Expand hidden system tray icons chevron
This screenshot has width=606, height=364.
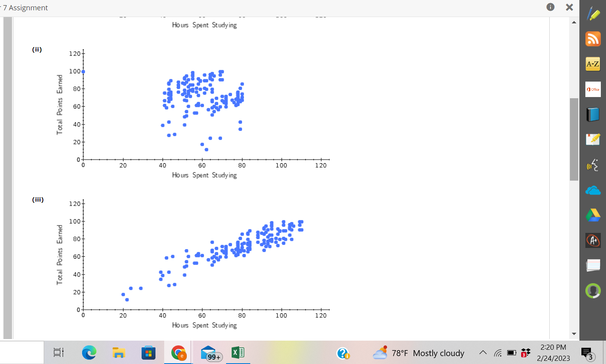point(483,353)
